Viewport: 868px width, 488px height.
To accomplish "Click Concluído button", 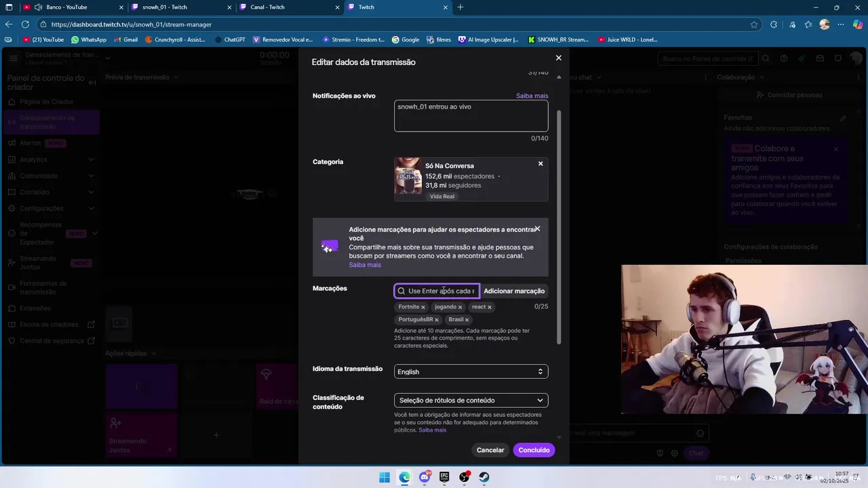I will coord(534,450).
